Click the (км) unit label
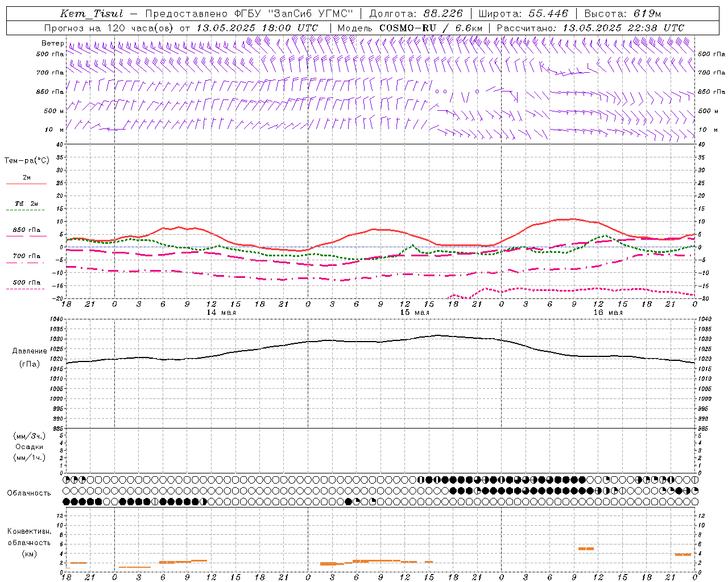The width and height of the screenshot is (728, 582). [x=30, y=554]
